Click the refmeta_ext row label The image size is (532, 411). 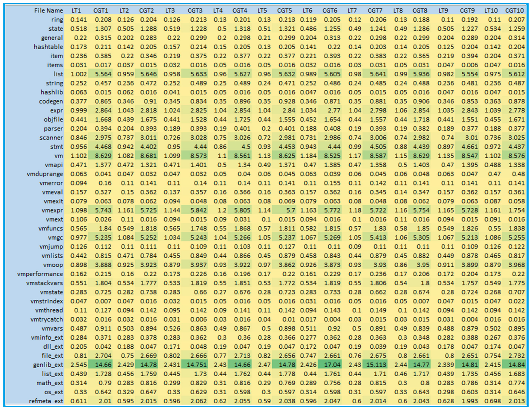(46, 401)
